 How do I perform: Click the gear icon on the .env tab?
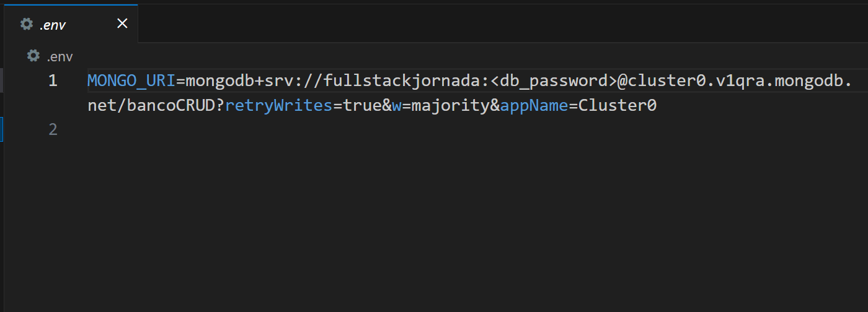pyautogui.click(x=26, y=24)
